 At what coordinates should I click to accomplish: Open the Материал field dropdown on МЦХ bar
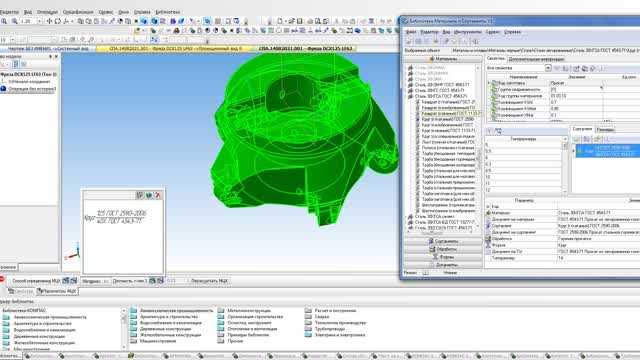(x=106, y=281)
